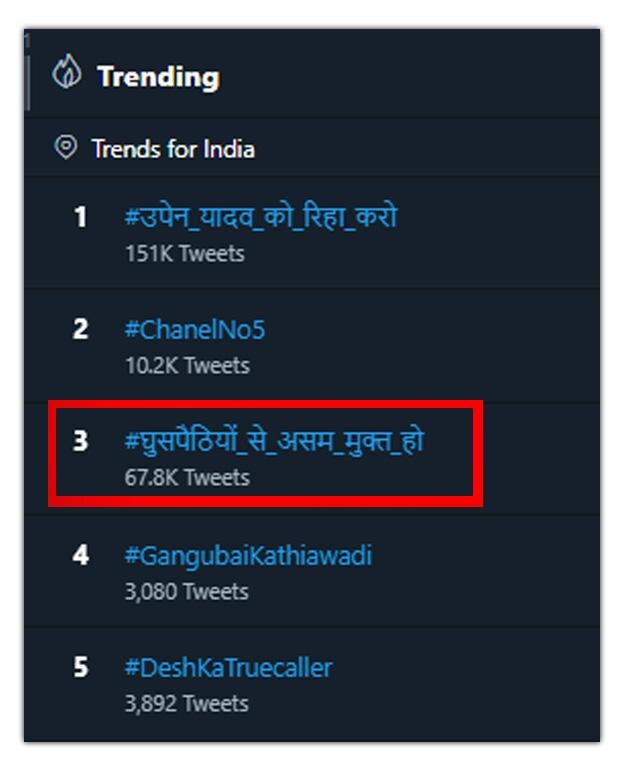The height and width of the screenshot is (771, 624).
Task: Select the Trending heading text
Action: [158, 77]
